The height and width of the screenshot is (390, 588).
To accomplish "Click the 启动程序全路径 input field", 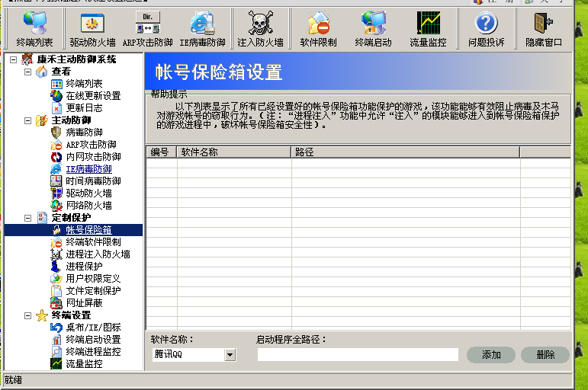I will tap(357, 355).
